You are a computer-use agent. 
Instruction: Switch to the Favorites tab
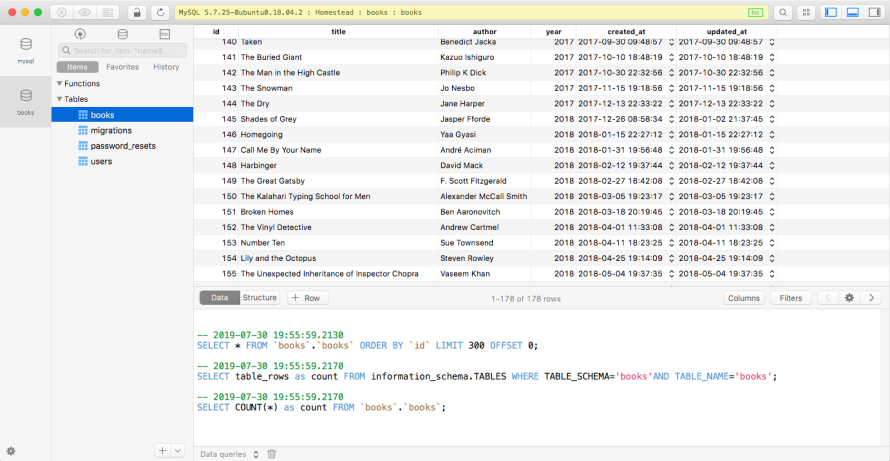coord(123,67)
